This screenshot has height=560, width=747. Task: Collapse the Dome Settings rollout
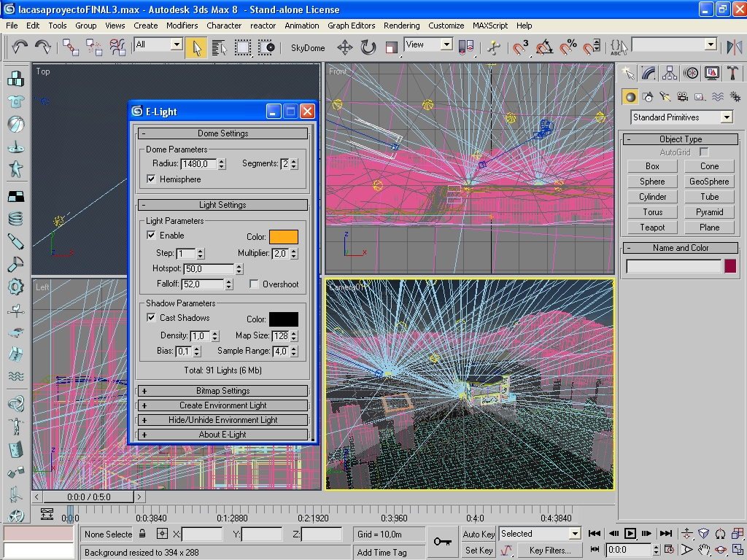point(222,133)
